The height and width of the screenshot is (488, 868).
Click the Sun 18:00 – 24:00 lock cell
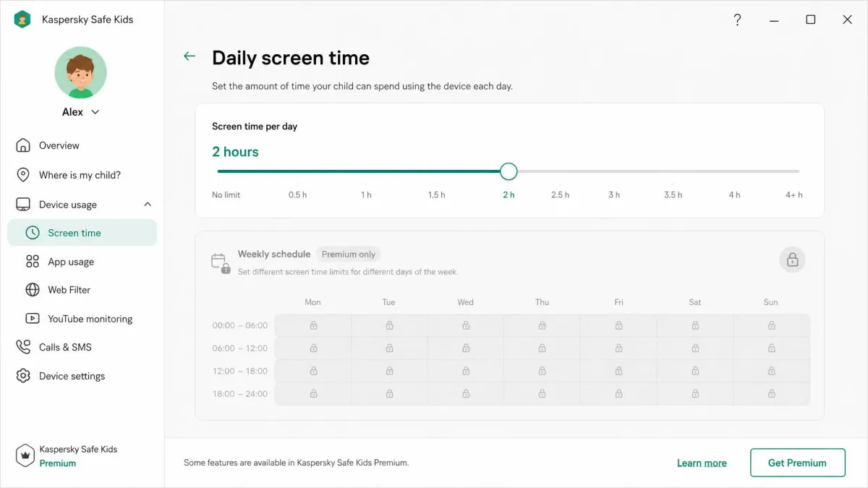[771, 394]
